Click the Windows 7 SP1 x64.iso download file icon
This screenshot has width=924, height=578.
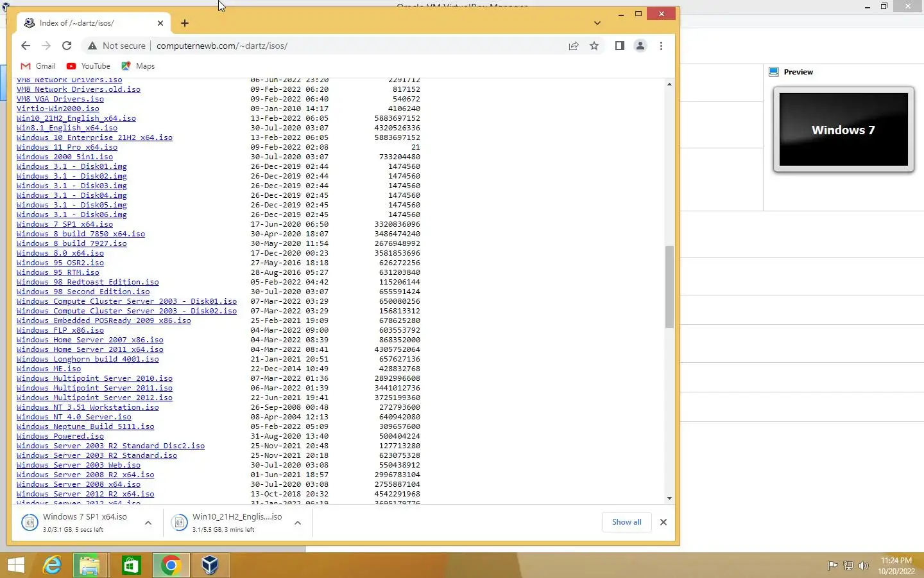[30, 523]
